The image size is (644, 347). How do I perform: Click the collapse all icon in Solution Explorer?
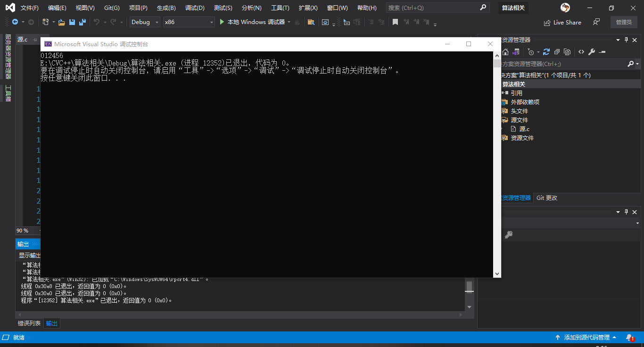(557, 52)
